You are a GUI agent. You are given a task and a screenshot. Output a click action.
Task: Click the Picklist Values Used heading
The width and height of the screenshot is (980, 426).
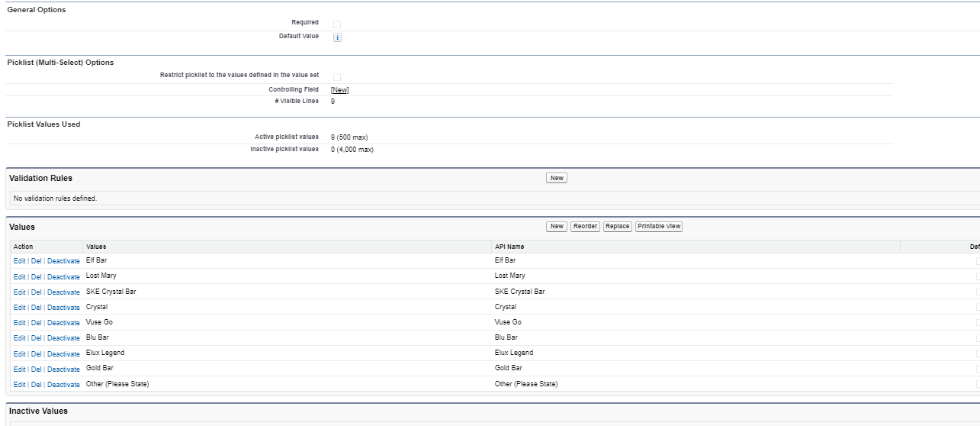click(43, 124)
